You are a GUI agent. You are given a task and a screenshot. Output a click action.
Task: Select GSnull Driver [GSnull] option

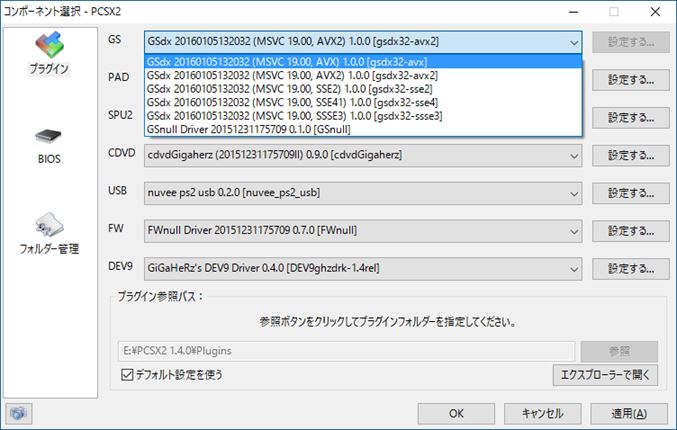363,129
